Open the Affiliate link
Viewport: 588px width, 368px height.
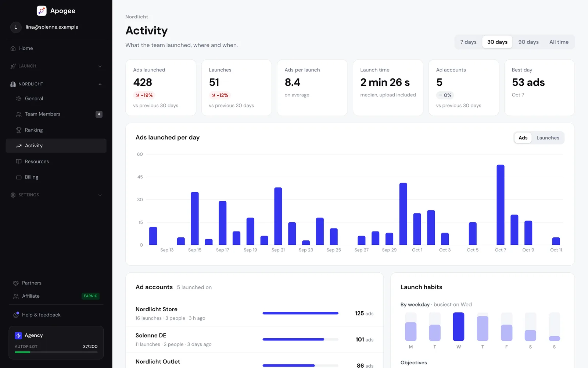[x=56, y=296]
